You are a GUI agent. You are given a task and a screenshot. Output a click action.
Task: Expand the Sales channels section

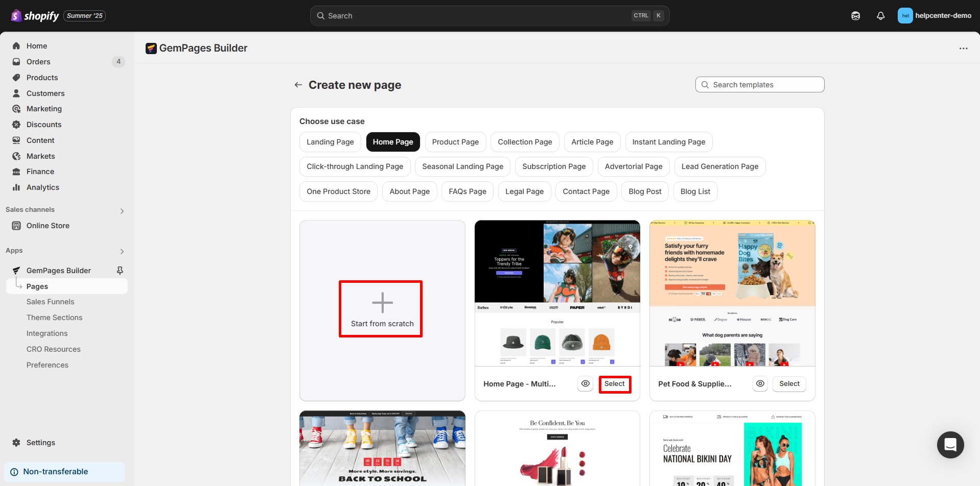tap(122, 210)
